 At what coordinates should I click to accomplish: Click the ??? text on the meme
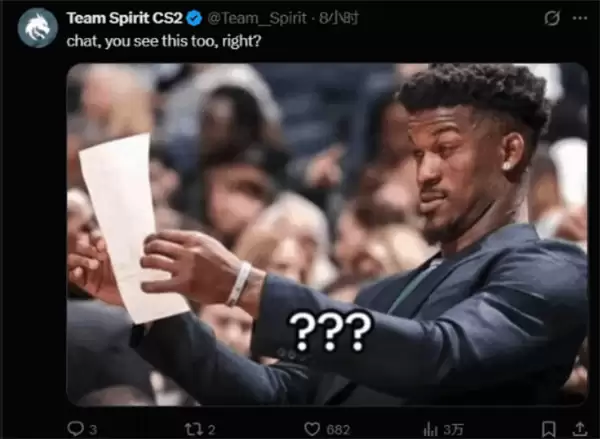pos(330,331)
